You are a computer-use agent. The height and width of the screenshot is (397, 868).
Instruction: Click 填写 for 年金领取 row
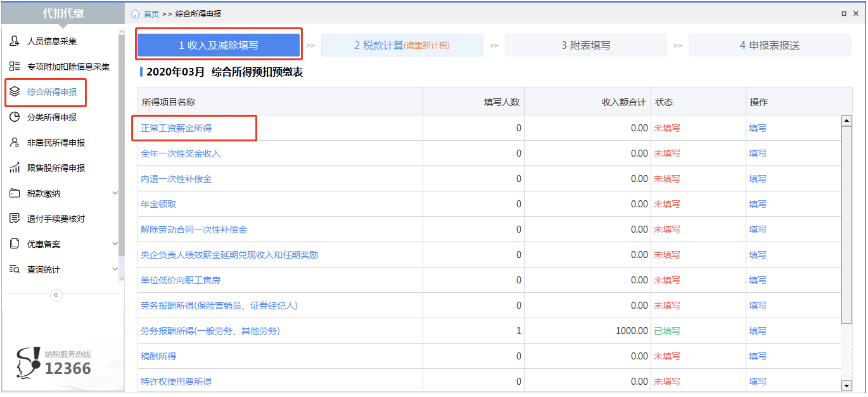click(758, 204)
